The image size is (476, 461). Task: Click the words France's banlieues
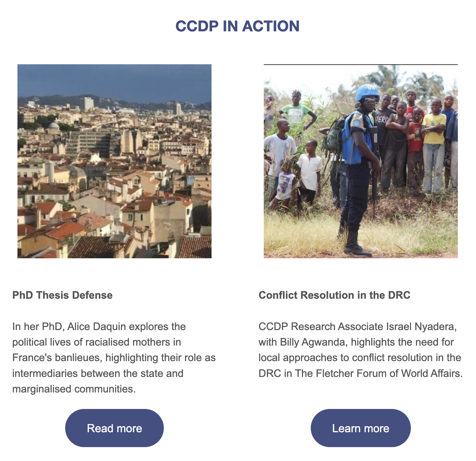[57, 358]
